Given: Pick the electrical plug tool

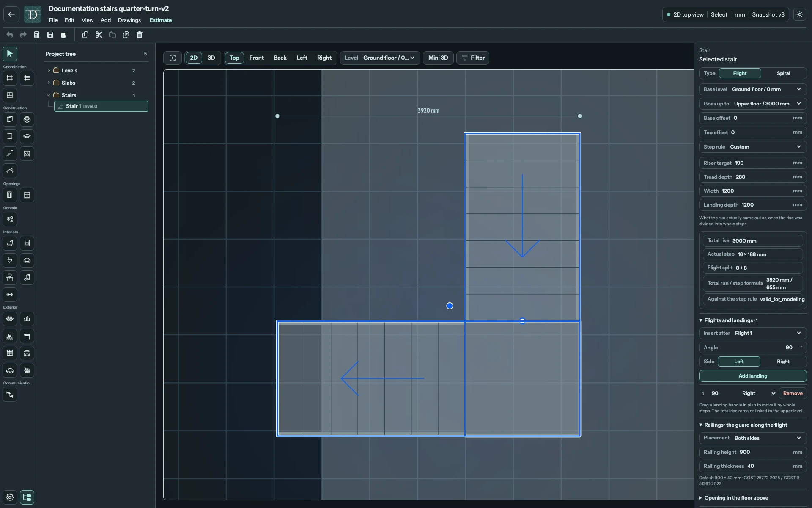Looking at the screenshot, I should pos(10,260).
